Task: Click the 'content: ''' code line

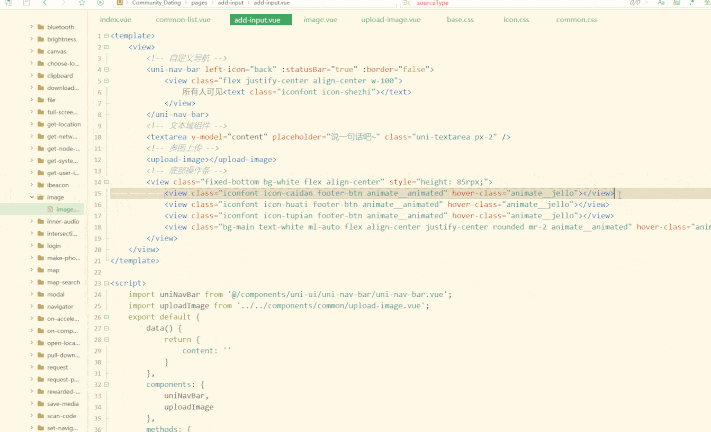Action: [x=206, y=350]
